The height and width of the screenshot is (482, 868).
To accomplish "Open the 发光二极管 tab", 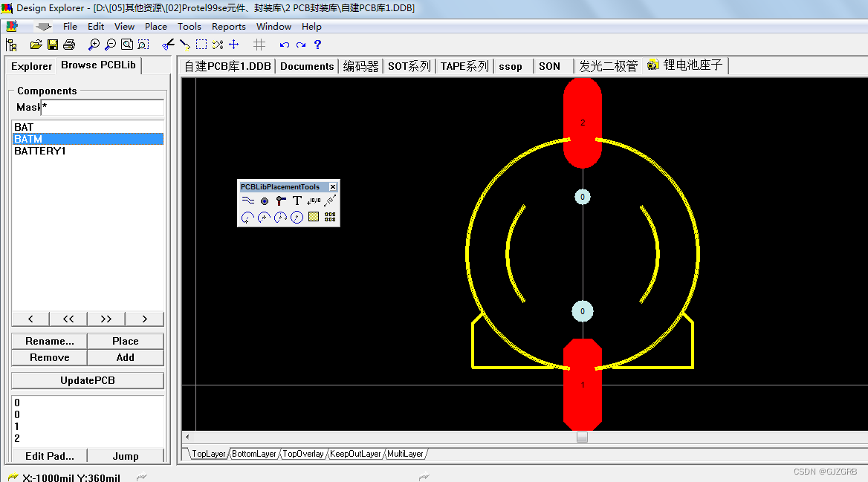I will pyautogui.click(x=609, y=66).
